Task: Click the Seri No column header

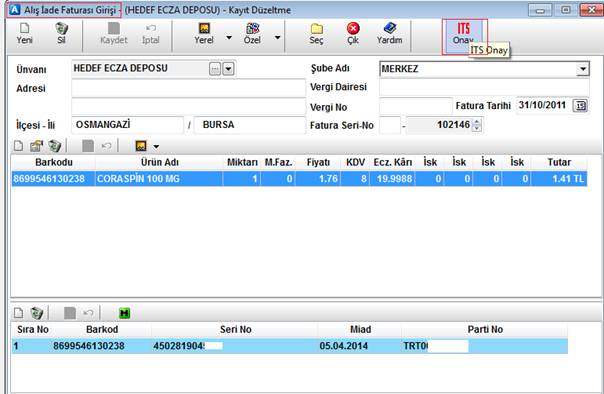Action: tap(235, 329)
